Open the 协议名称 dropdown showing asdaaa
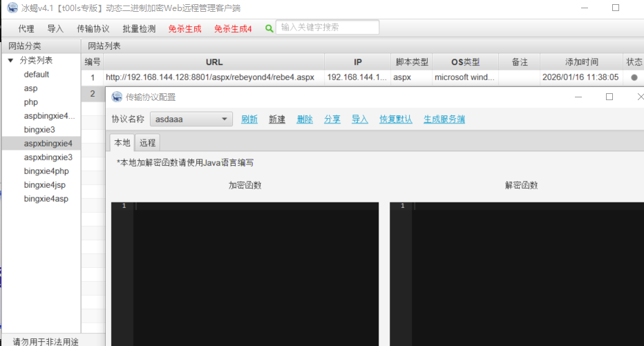 click(191, 119)
